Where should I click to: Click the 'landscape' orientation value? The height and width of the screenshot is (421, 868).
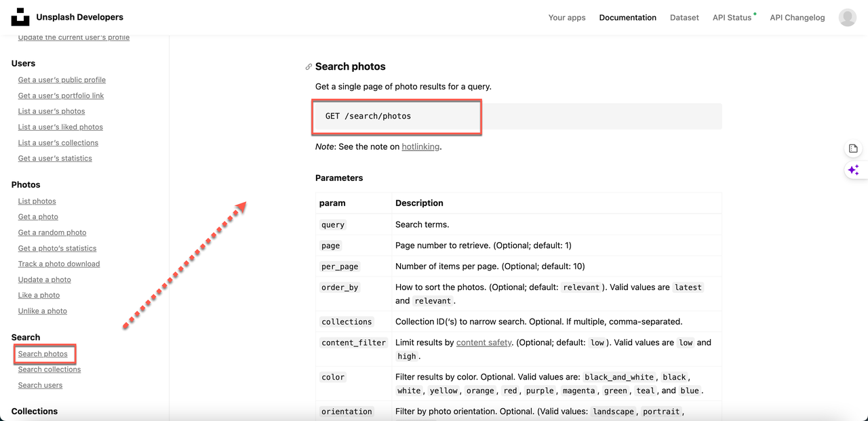613,412
